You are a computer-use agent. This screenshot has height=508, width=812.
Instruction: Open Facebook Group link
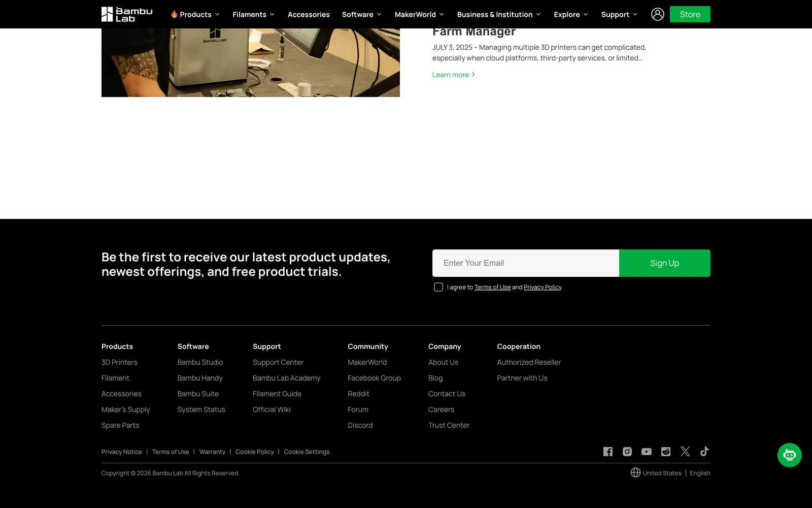pyautogui.click(x=374, y=378)
